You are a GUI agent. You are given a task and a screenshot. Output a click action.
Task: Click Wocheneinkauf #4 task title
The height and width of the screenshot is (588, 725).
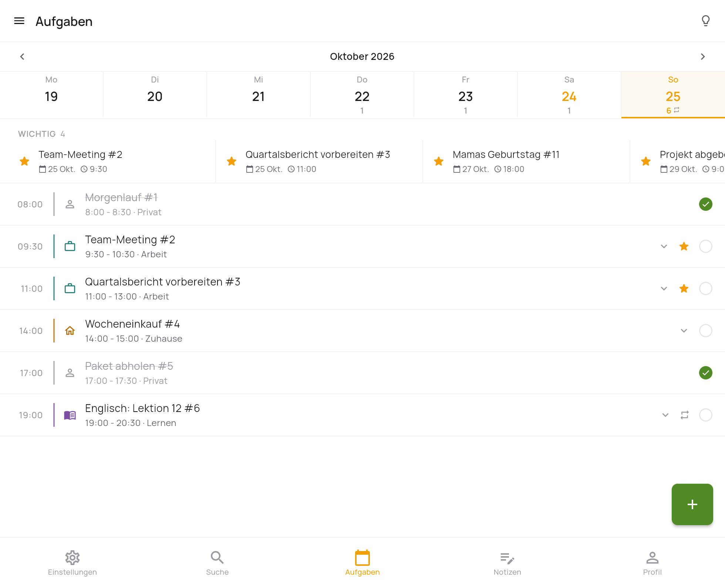[x=132, y=324]
